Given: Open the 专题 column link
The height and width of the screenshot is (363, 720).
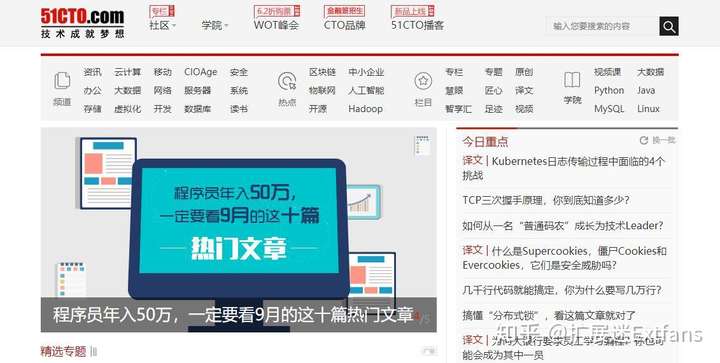Looking at the screenshot, I should (x=494, y=72).
